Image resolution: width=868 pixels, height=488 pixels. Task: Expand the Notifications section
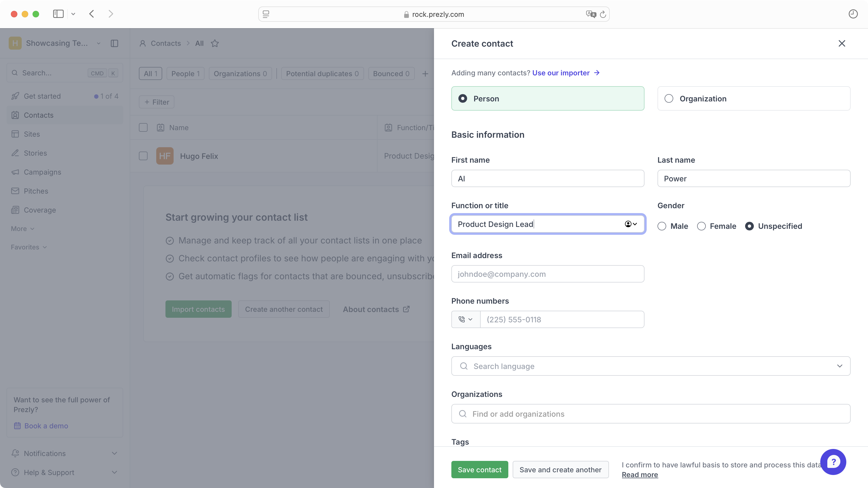(x=114, y=453)
